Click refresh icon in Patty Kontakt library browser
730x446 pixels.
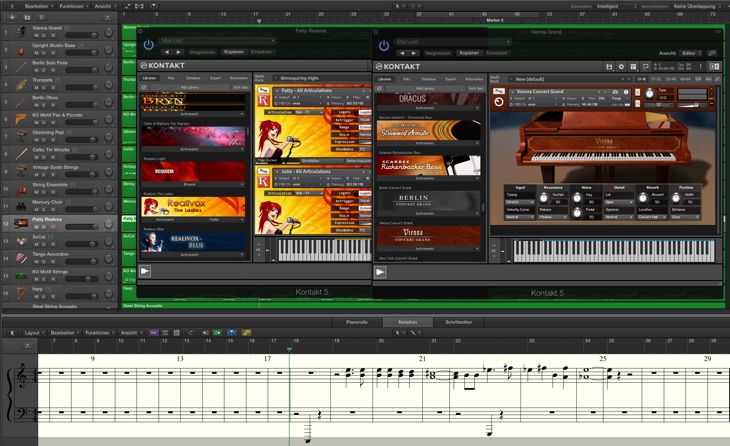click(144, 87)
